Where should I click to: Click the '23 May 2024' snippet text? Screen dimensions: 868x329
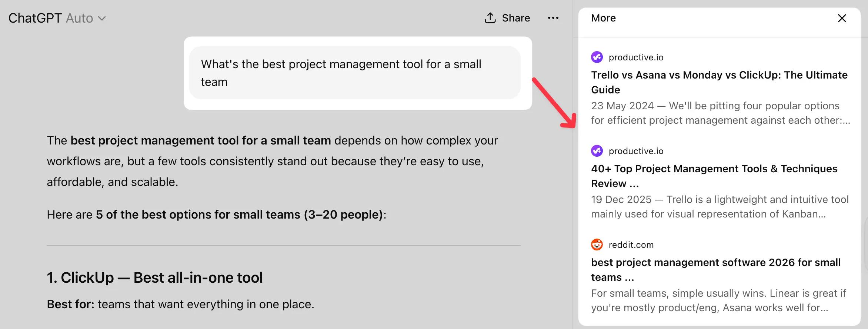click(x=720, y=113)
